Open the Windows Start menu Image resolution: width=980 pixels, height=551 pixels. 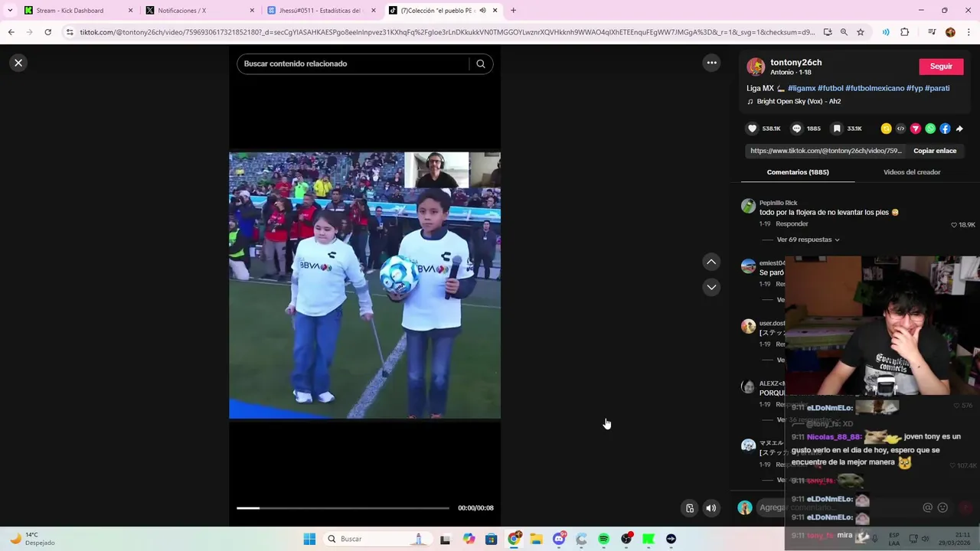click(x=309, y=539)
